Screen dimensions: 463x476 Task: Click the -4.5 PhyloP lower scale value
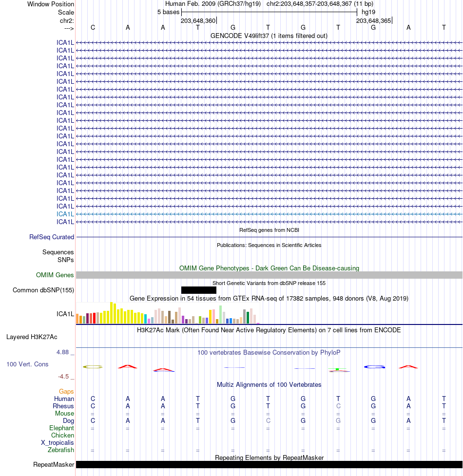(63, 377)
